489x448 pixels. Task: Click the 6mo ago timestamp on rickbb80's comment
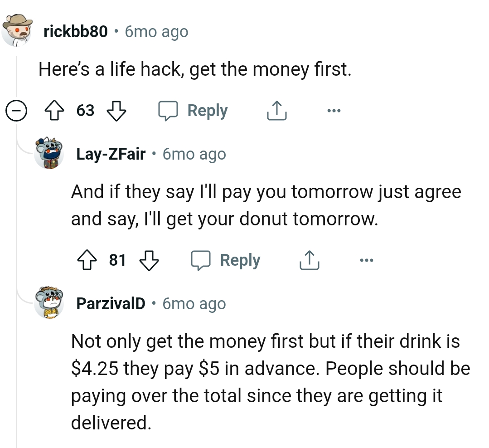click(156, 31)
